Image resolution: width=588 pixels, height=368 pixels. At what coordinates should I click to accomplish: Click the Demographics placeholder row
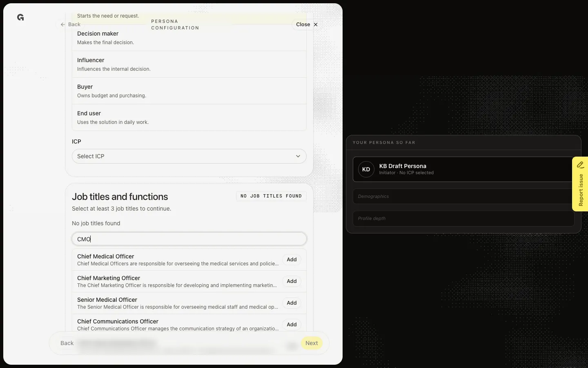click(x=463, y=196)
